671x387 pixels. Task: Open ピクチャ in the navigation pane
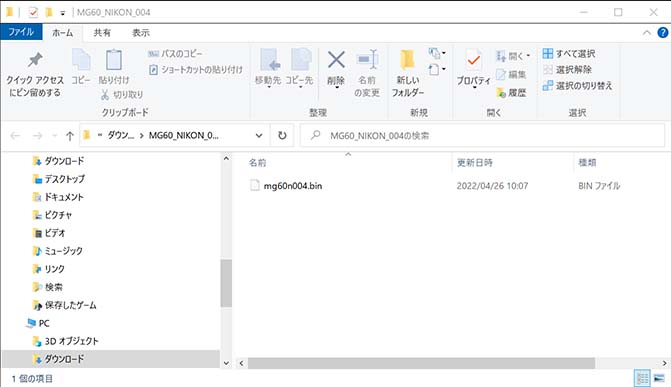point(58,215)
